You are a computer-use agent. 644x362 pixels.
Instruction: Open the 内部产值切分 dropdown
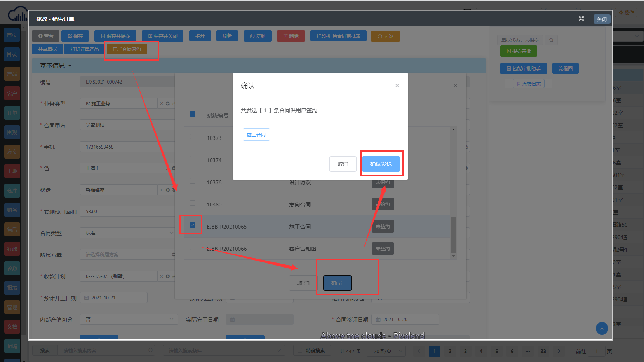(128, 319)
